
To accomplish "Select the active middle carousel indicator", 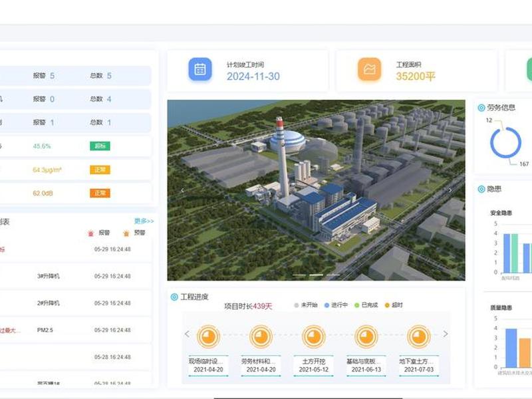I will (x=317, y=275).
